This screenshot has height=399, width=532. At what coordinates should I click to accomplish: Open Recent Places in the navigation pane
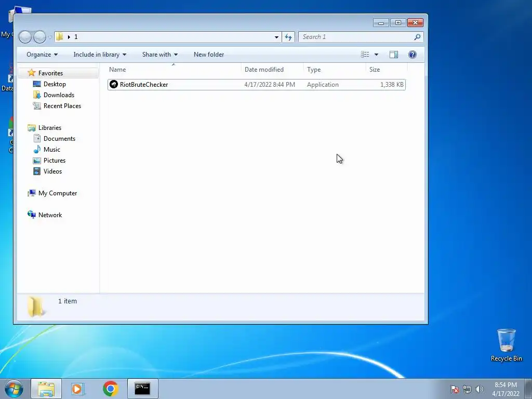[62, 106]
